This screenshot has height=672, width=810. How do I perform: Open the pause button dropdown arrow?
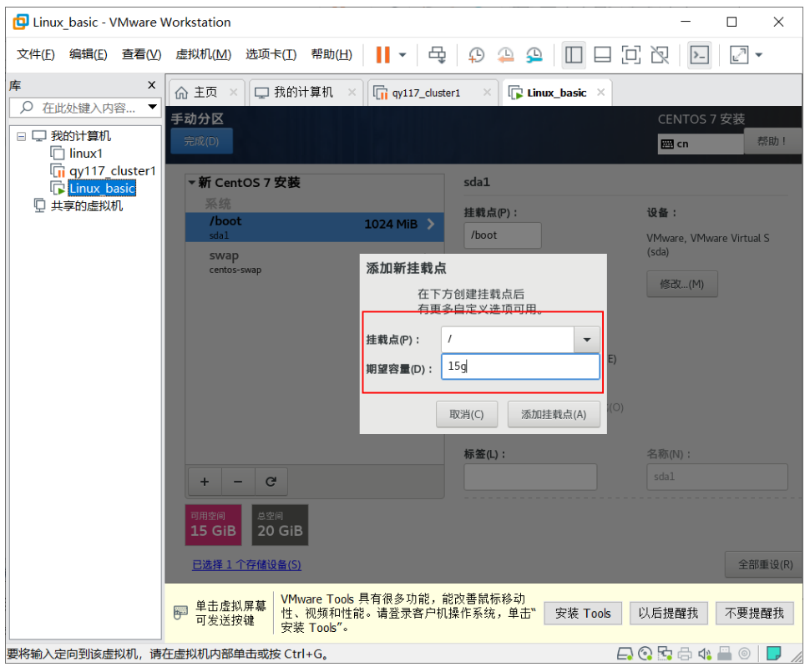pos(402,55)
